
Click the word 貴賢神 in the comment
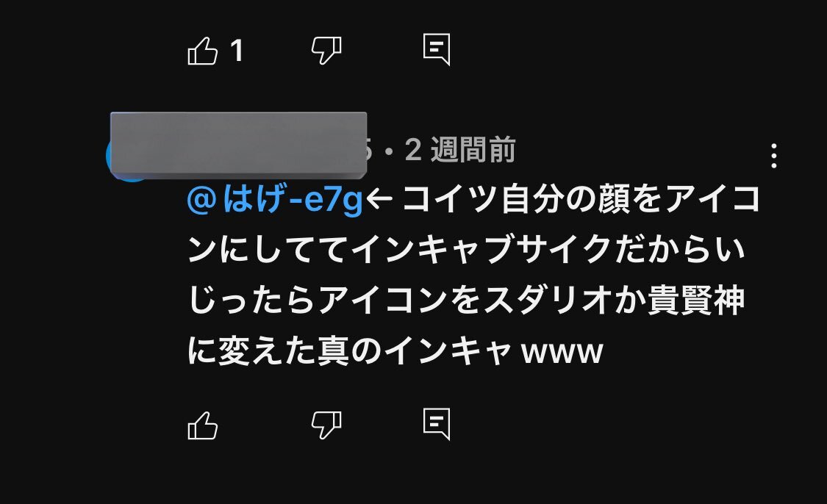[695, 300]
